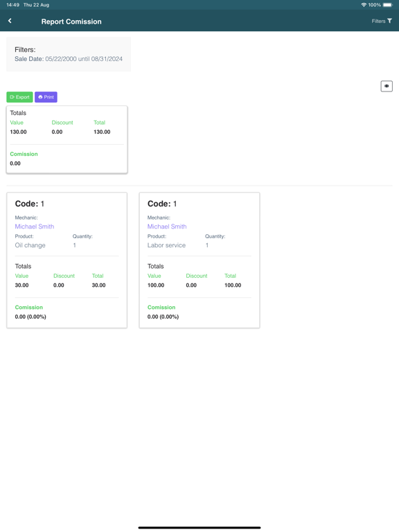Click the 0.00 Comission in top Totals
This screenshot has width=399, height=532.
(x=15, y=163)
